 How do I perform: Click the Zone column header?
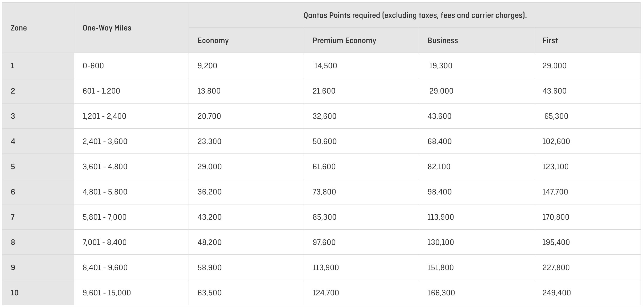38,28
